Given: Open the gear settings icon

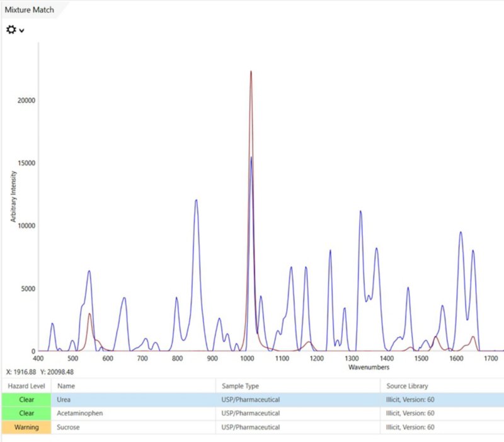Looking at the screenshot, I should [x=11, y=30].
